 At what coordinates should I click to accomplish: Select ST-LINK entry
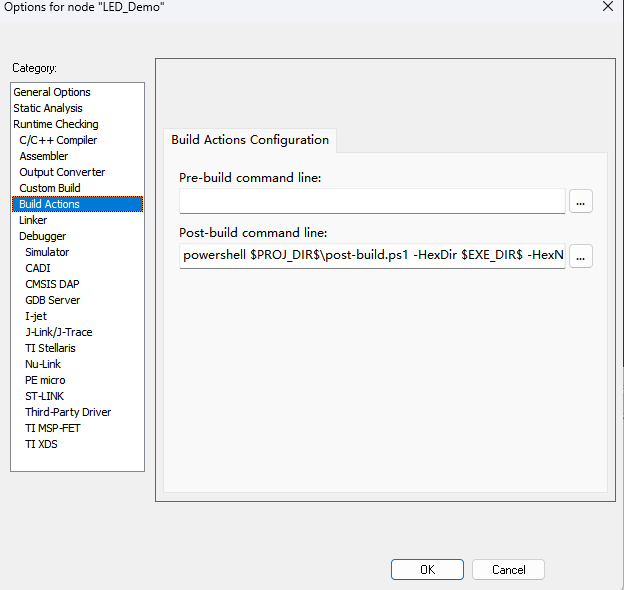tap(44, 396)
